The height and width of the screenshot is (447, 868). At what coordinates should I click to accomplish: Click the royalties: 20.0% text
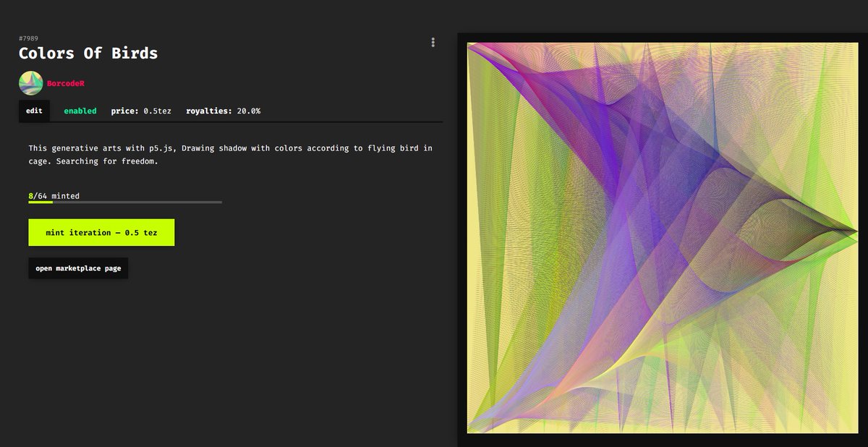coord(224,111)
